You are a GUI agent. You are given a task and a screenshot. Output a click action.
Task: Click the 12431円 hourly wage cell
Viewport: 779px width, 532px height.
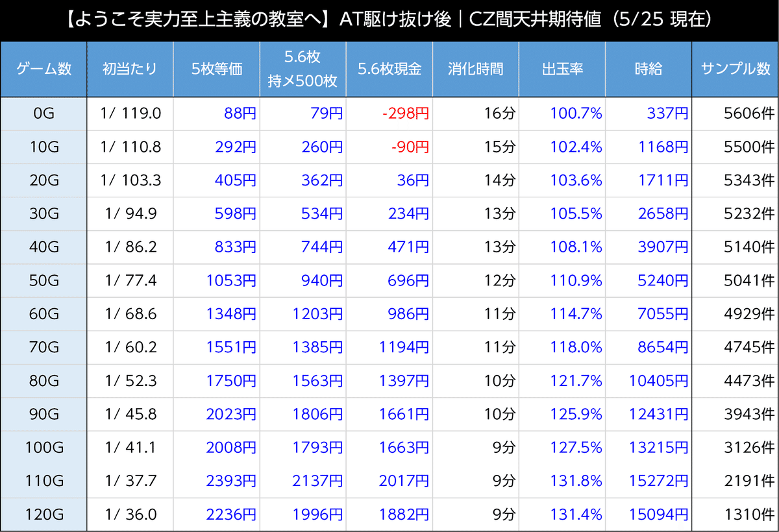pyautogui.click(x=648, y=415)
